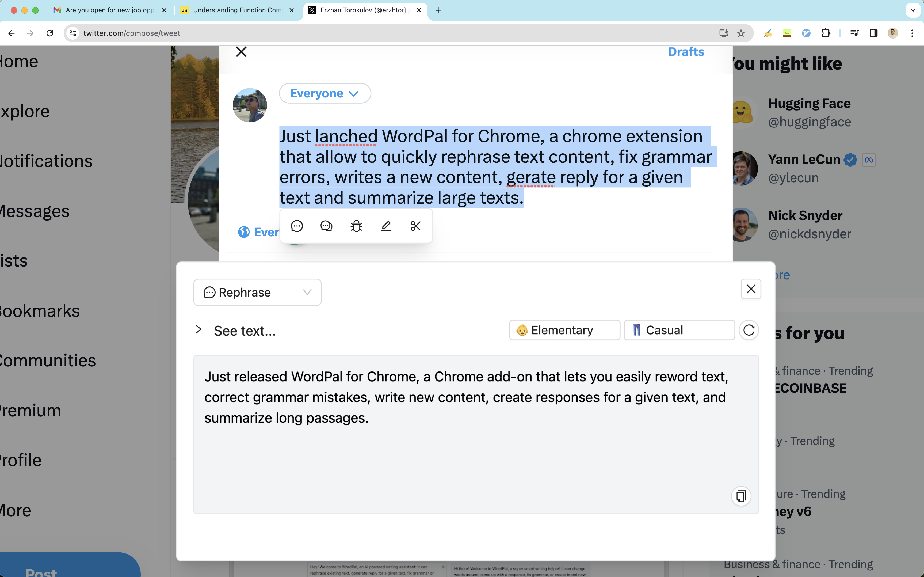Click the green-and-brown extension icon in toolbar
The width and height of the screenshot is (924, 577).
click(x=787, y=33)
